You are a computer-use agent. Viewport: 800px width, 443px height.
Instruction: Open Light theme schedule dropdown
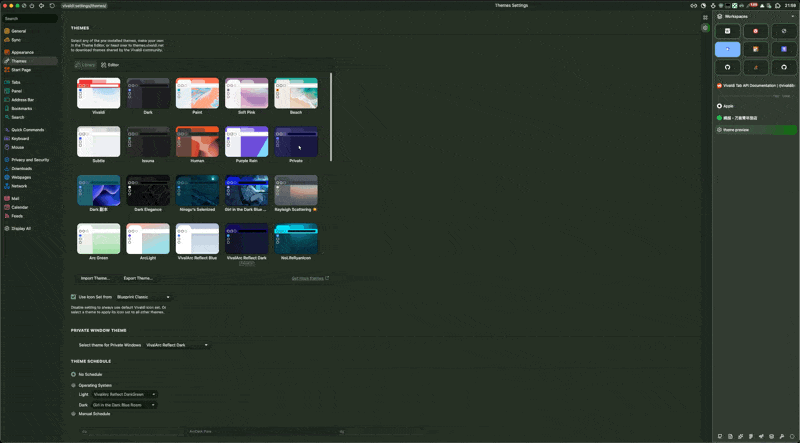tap(124, 395)
